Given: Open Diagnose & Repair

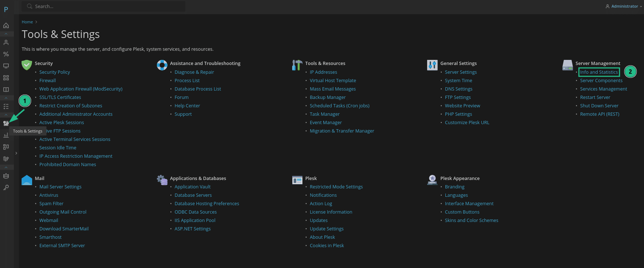Looking at the screenshot, I should pos(194,72).
